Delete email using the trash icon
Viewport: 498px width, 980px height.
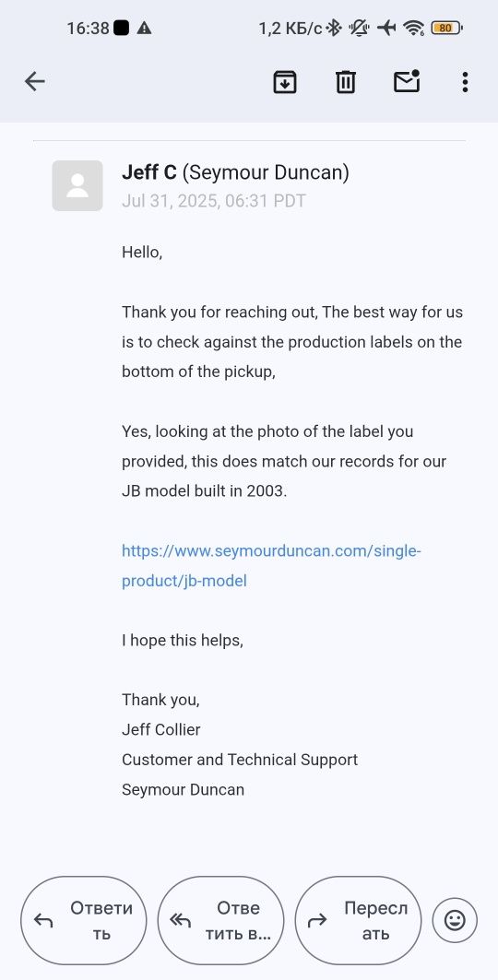click(346, 82)
